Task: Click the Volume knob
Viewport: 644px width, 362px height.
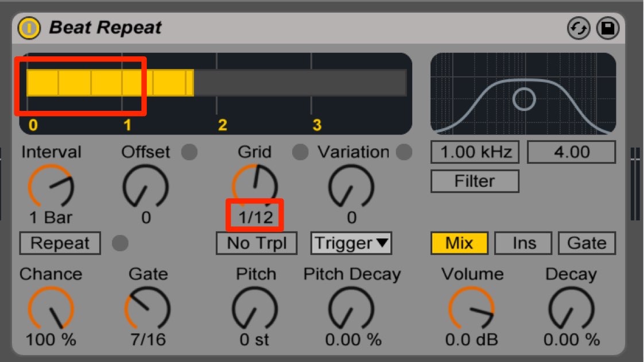Action: point(471,309)
